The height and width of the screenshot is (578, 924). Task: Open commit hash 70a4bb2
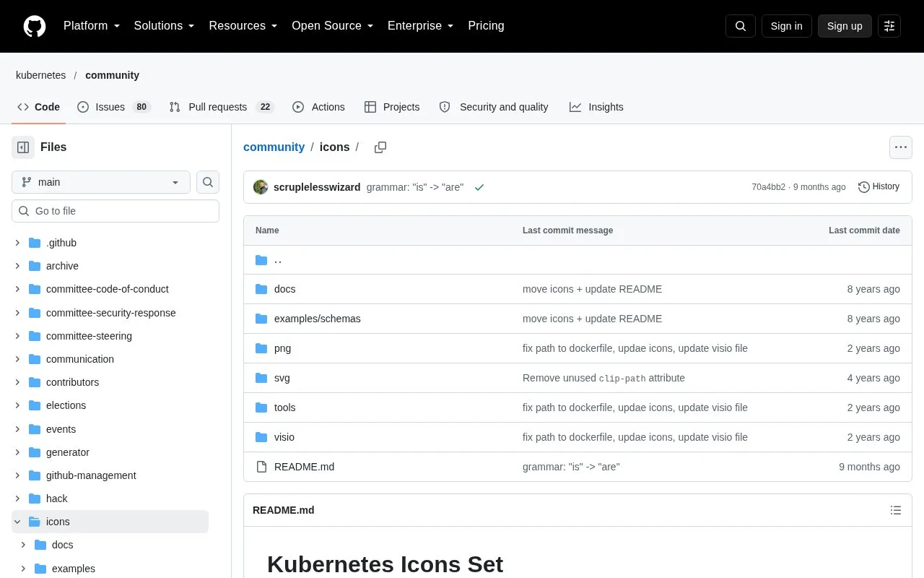click(x=769, y=187)
